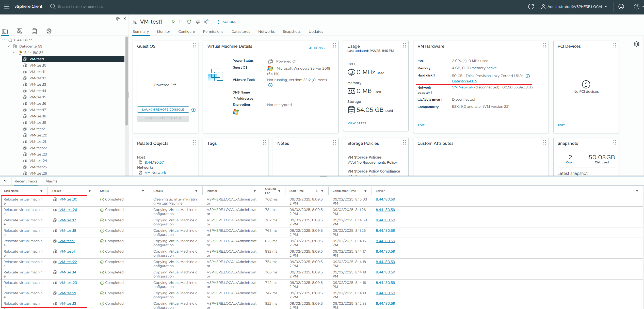Click the inventory tree vertical scrollbar

(x=126, y=81)
